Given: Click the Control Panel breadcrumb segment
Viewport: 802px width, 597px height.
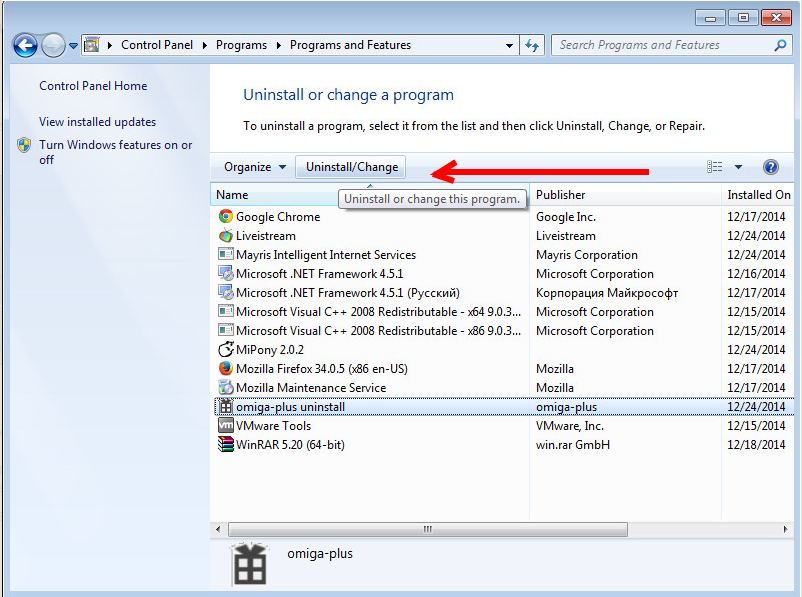Looking at the screenshot, I should [x=156, y=45].
